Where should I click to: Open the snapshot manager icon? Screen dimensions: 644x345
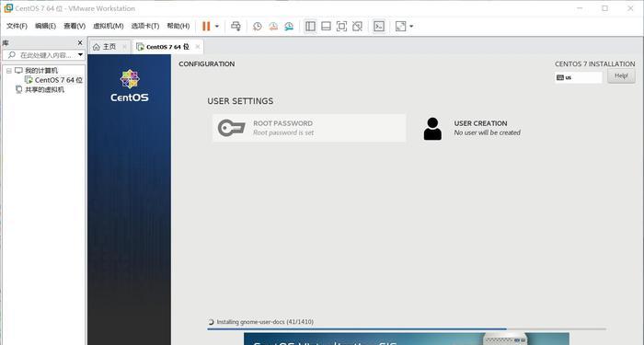pyautogui.click(x=289, y=27)
